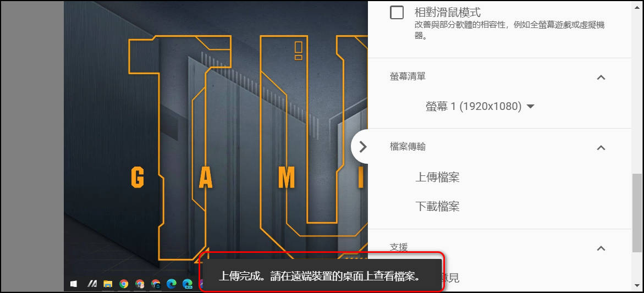Launch the Microsoft Edge Beta taskbar icon
The width and height of the screenshot is (644, 293).
(188, 284)
